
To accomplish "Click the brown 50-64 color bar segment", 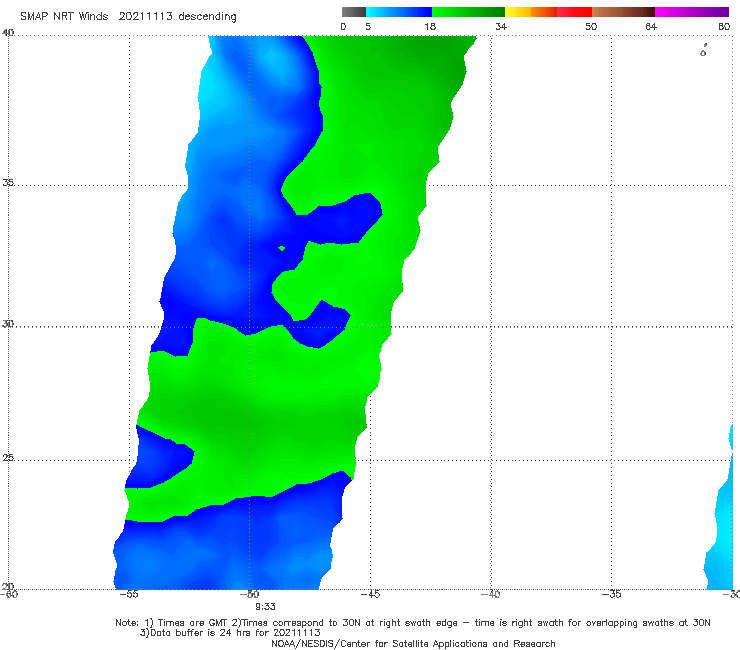I will 623,12.
